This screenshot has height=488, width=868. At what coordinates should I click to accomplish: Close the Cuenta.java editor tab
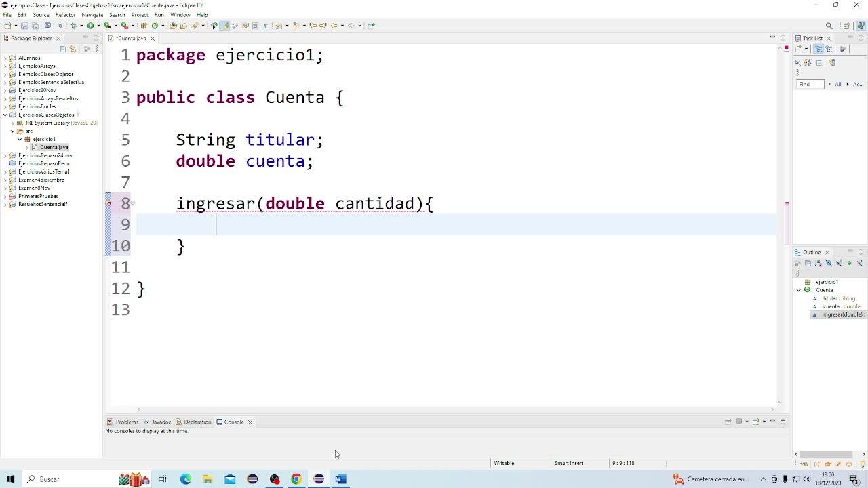tap(153, 38)
